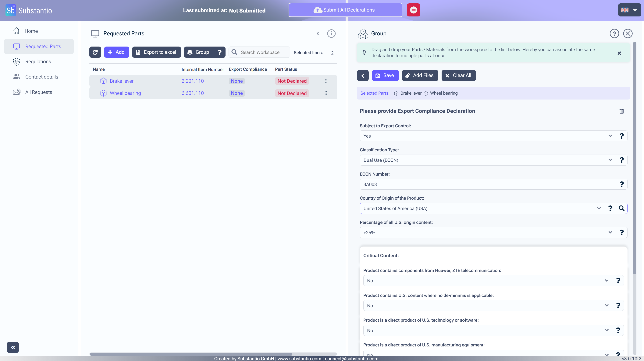Open the language flag selector
Screen dimensions: 644x361
click(x=629, y=10)
